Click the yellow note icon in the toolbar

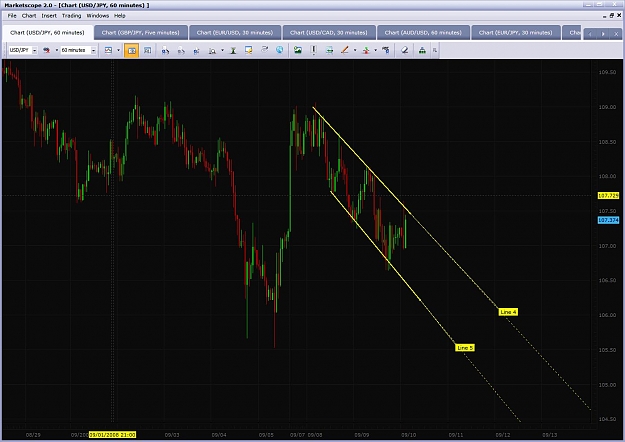coord(249,51)
